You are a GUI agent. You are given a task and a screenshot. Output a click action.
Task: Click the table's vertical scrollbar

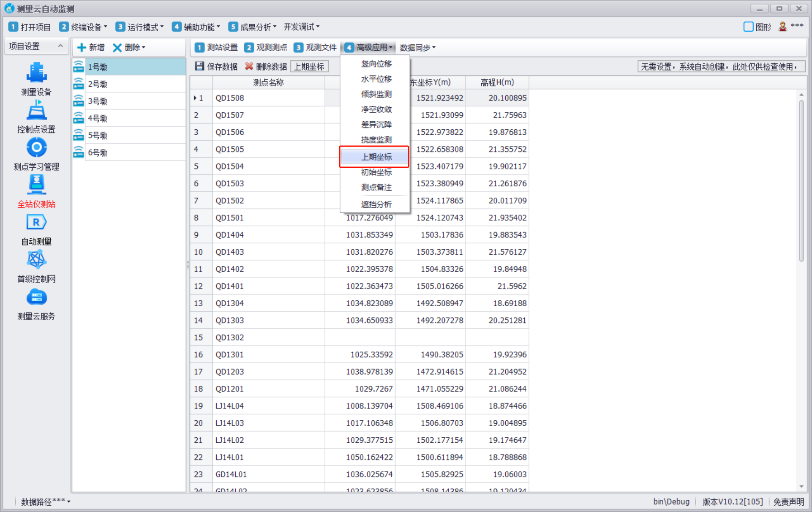[801, 182]
